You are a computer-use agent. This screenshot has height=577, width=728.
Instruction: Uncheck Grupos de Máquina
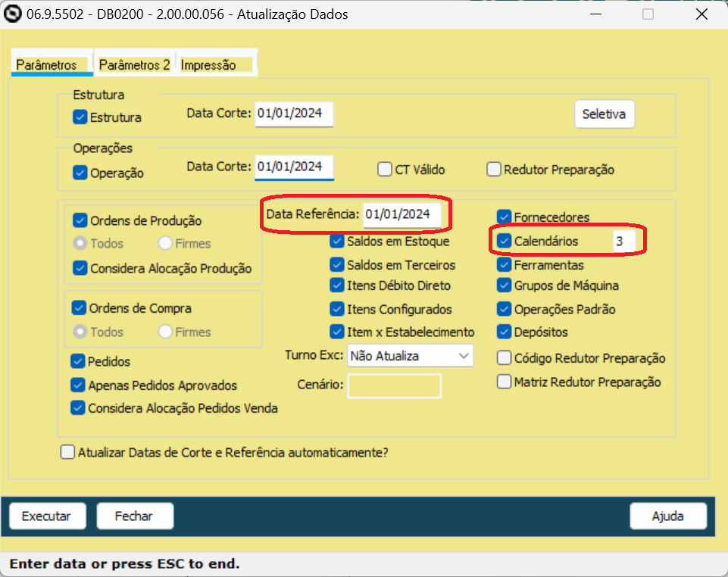click(504, 285)
